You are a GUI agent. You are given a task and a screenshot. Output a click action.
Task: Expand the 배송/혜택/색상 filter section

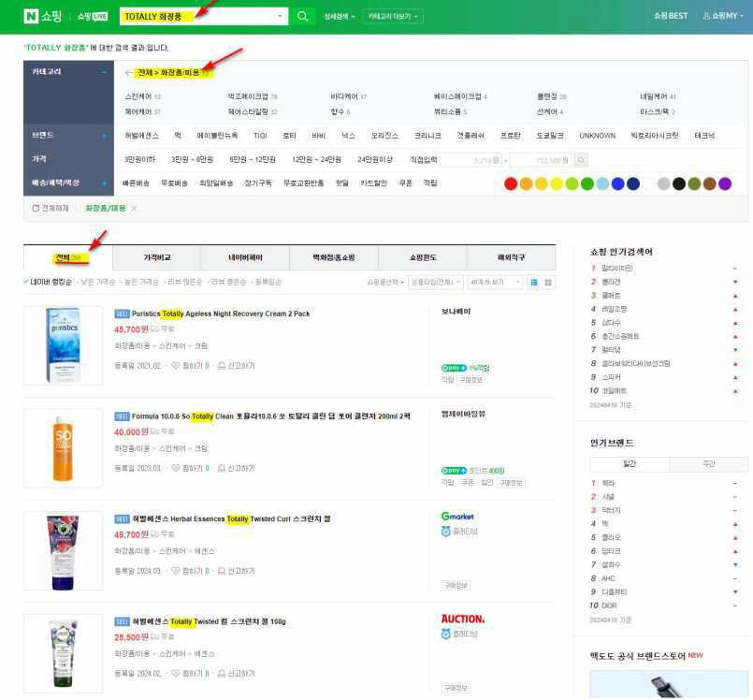104,183
